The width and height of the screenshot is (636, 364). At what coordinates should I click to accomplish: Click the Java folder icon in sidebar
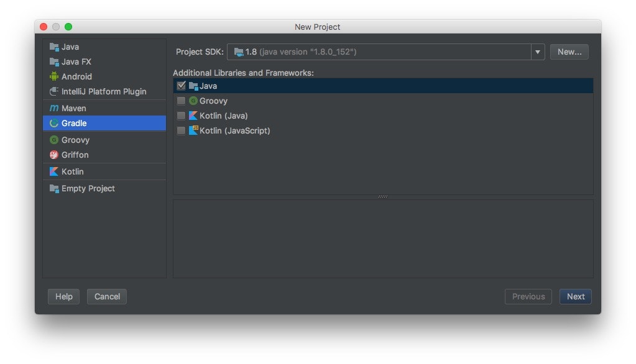(x=54, y=47)
